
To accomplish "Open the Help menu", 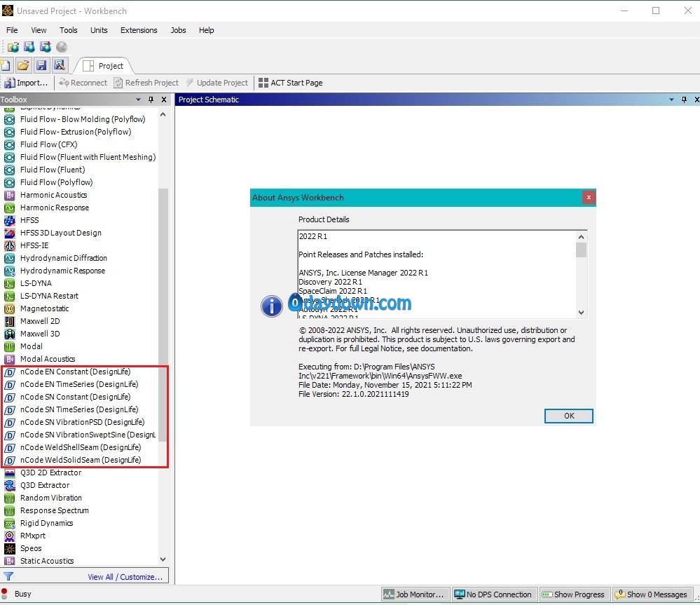I will pyautogui.click(x=206, y=30).
